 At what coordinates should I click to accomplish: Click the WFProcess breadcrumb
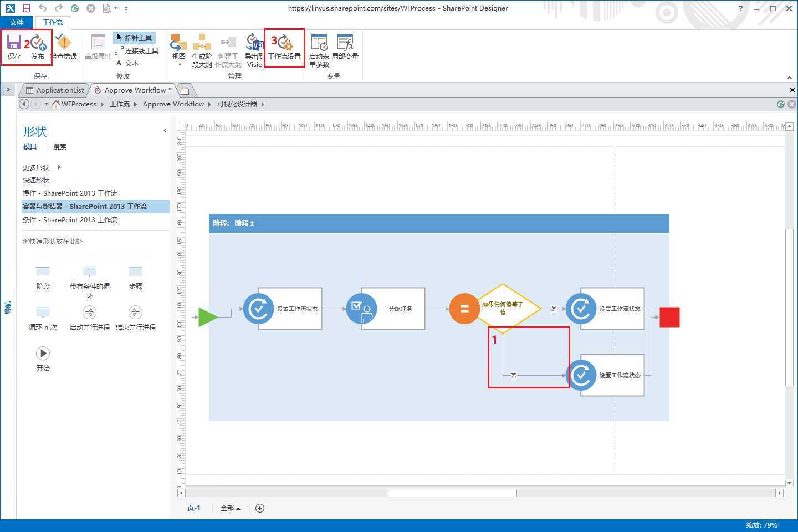pos(79,104)
